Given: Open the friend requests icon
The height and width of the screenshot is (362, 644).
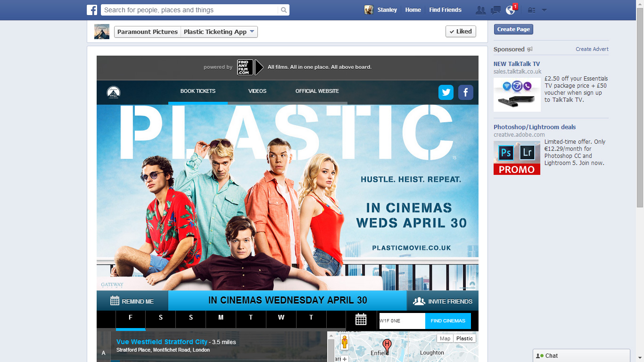Looking at the screenshot, I should pos(480,10).
